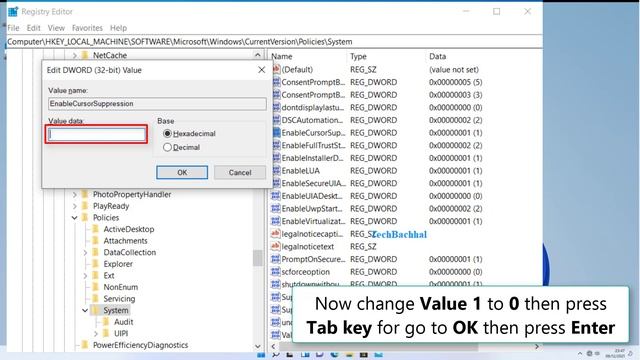
Task: Click the tree pane scroll down arrow
Action: tap(258, 347)
